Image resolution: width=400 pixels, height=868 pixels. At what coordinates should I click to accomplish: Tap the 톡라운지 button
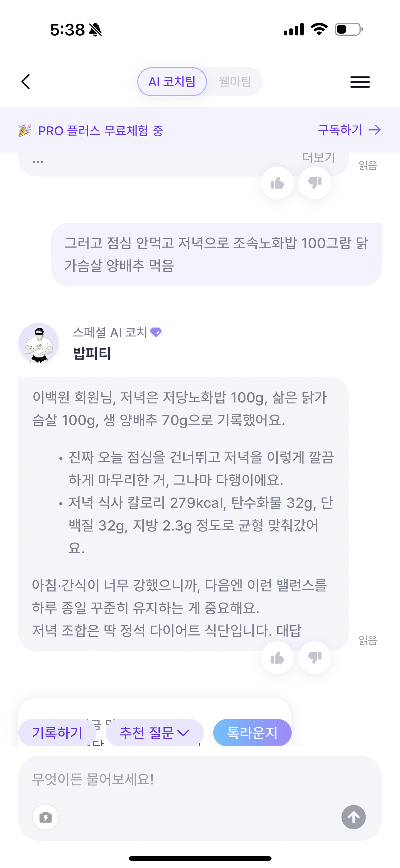click(252, 732)
